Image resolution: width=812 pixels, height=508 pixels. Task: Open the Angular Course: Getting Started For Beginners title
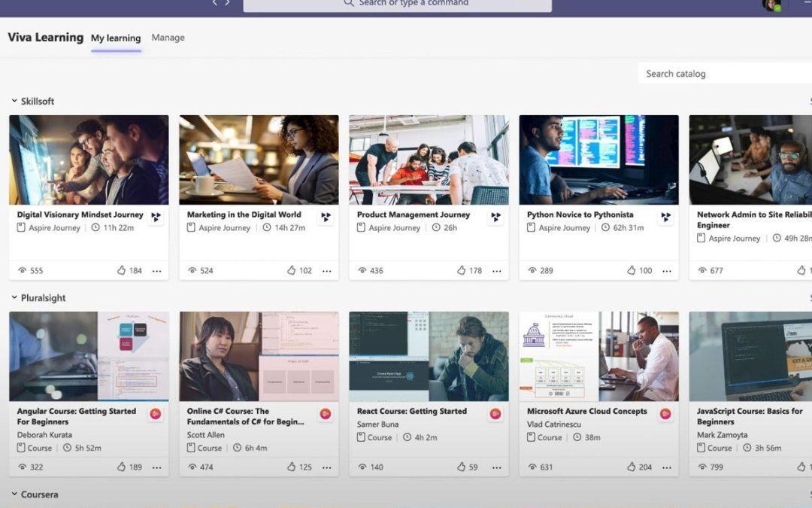[76, 416]
